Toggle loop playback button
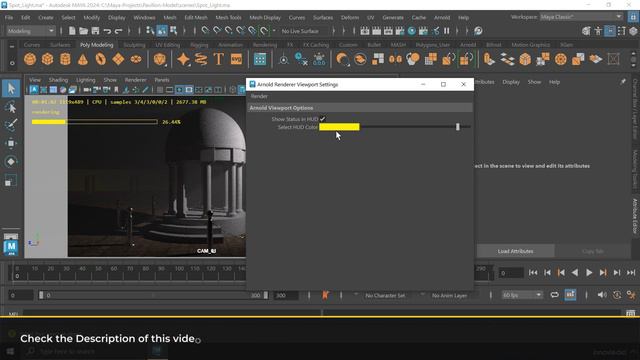 pyautogui.click(x=554, y=295)
